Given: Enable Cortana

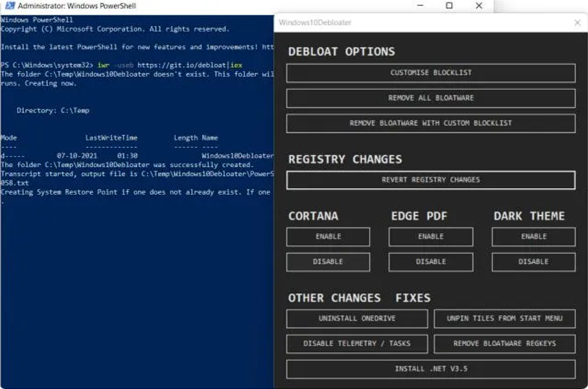Looking at the screenshot, I should pyautogui.click(x=328, y=237).
